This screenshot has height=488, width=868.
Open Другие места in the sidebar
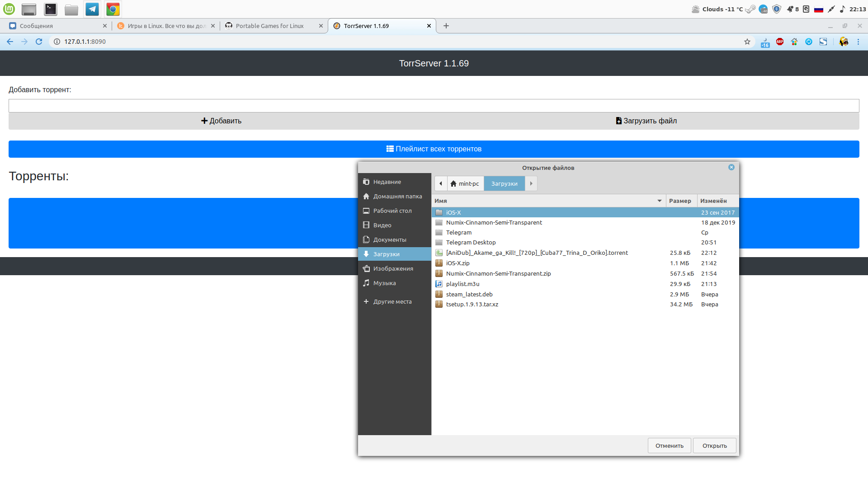pos(395,301)
